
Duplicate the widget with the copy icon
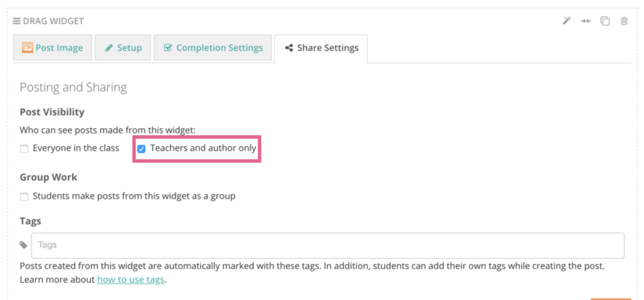pyautogui.click(x=605, y=21)
